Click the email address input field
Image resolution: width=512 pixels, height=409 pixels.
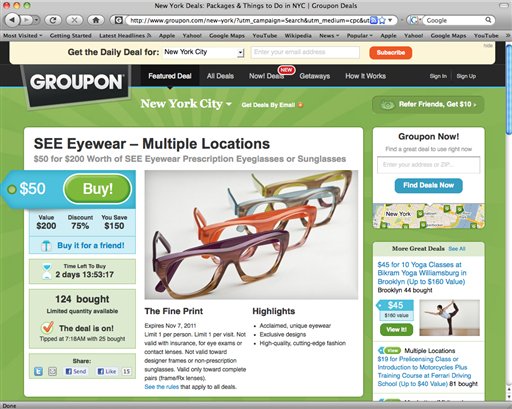coord(305,52)
